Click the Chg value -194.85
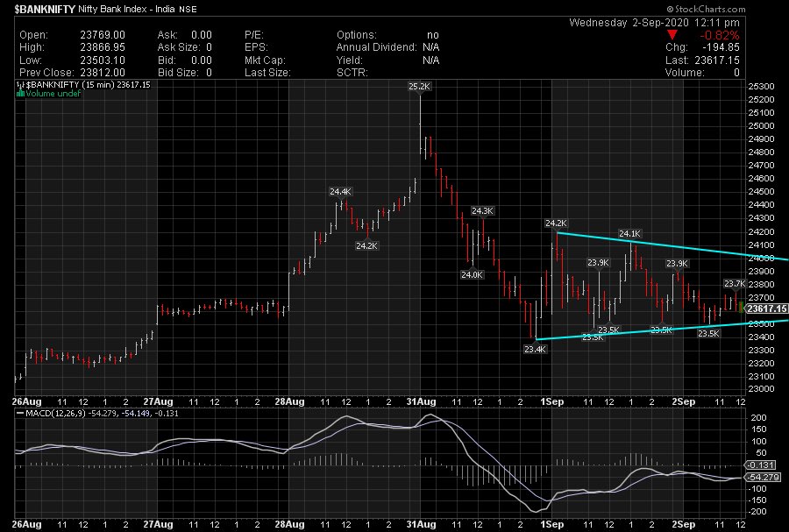The height and width of the screenshot is (532, 789). click(x=721, y=47)
